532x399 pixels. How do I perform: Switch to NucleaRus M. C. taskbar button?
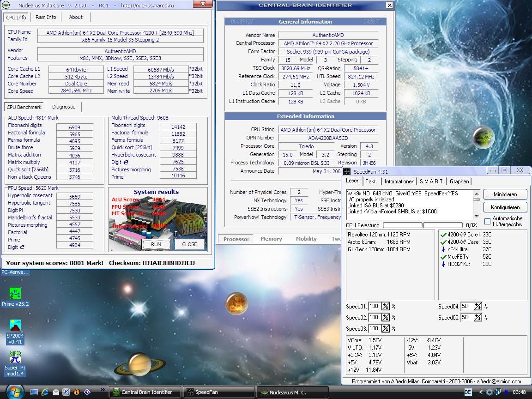point(292,392)
